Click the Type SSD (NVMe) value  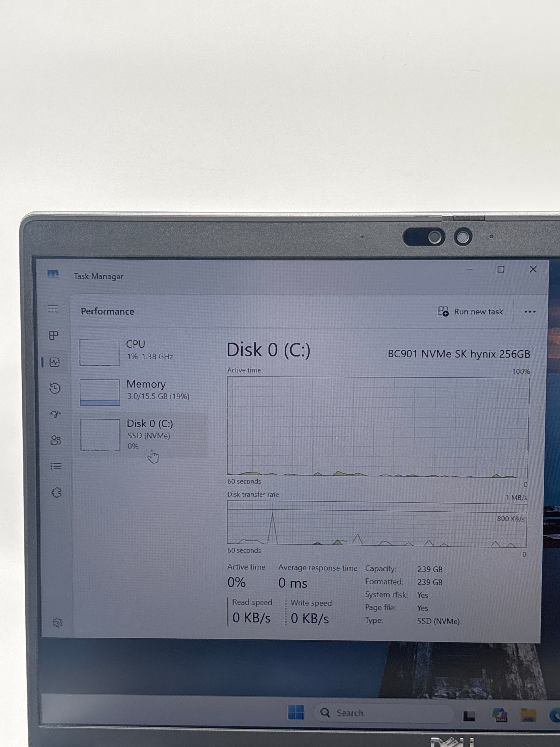click(x=438, y=621)
